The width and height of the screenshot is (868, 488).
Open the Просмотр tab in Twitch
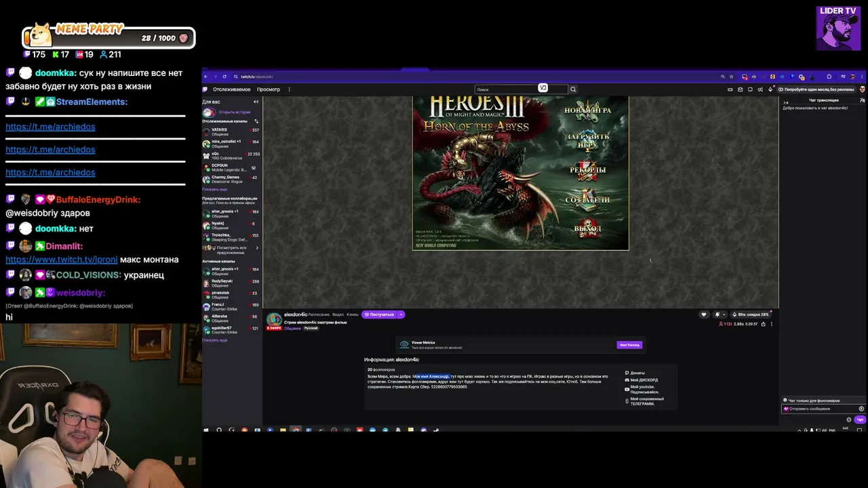(x=269, y=89)
